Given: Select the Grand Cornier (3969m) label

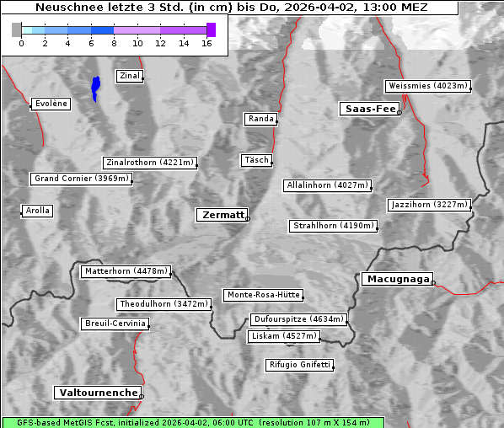Looking at the screenshot, I should point(81,179).
